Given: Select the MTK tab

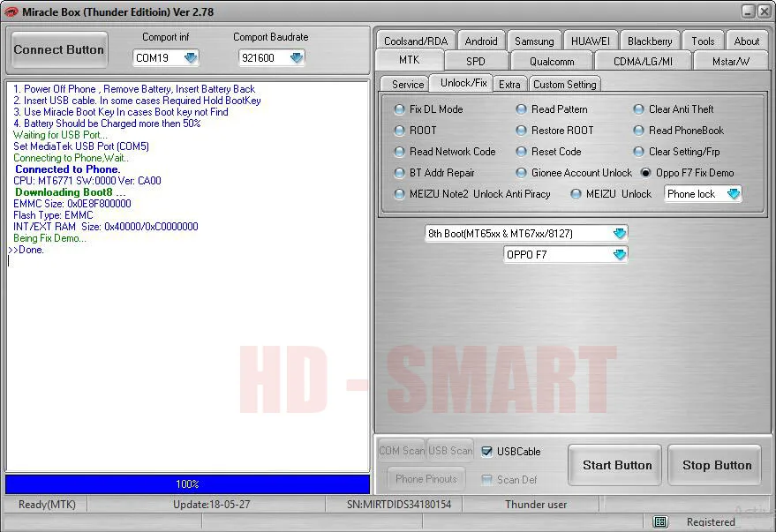Looking at the screenshot, I should coord(410,60).
